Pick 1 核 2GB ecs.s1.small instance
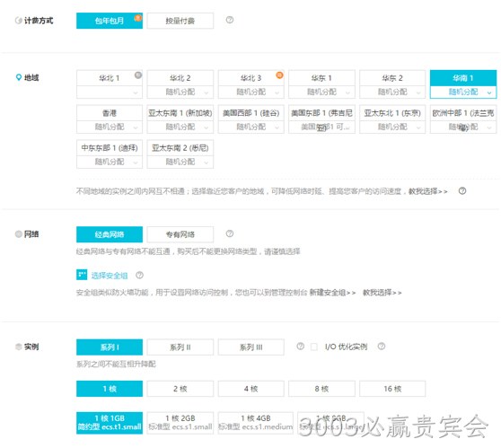This screenshot has width=501, height=448. [180, 423]
